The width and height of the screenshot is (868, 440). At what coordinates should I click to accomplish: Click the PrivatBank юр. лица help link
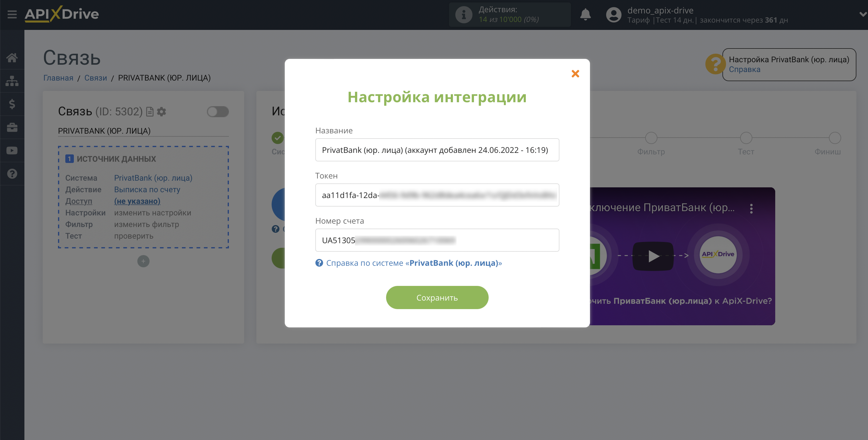click(408, 263)
